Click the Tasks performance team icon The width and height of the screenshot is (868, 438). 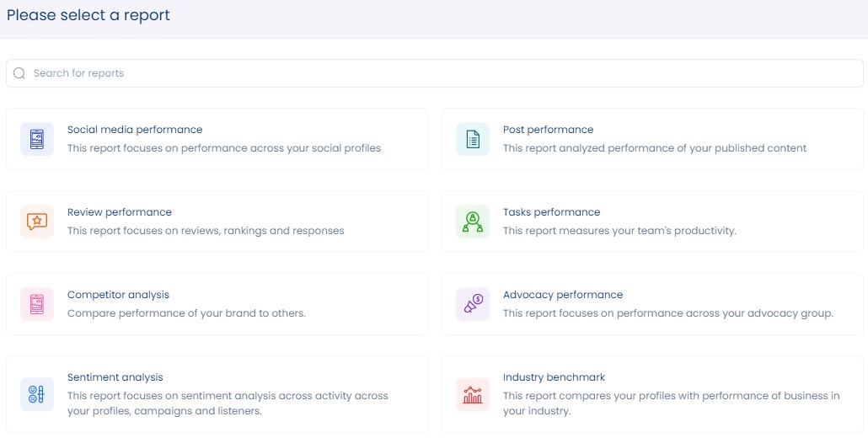(473, 222)
